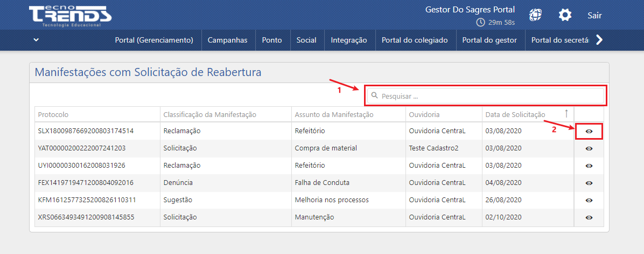This screenshot has width=644, height=254.
Task: Select the Campanhas menu item
Action: pyautogui.click(x=227, y=40)
